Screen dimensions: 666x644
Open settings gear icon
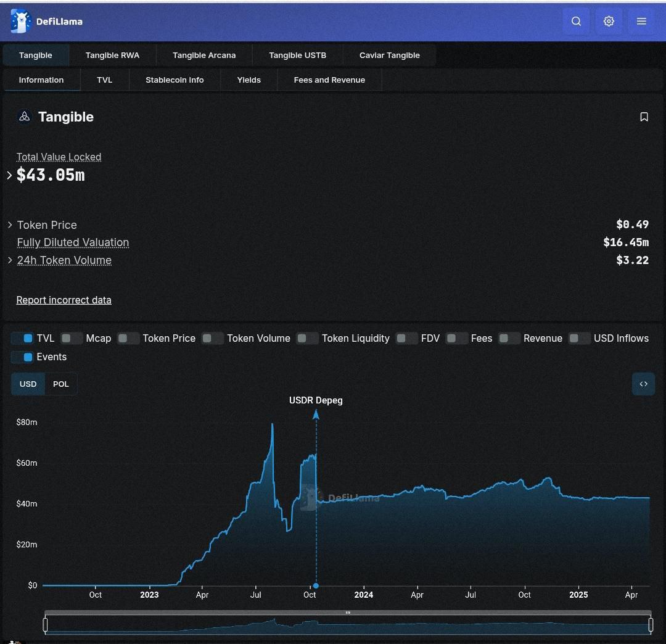pyautogui.click(x=609, y=21)
